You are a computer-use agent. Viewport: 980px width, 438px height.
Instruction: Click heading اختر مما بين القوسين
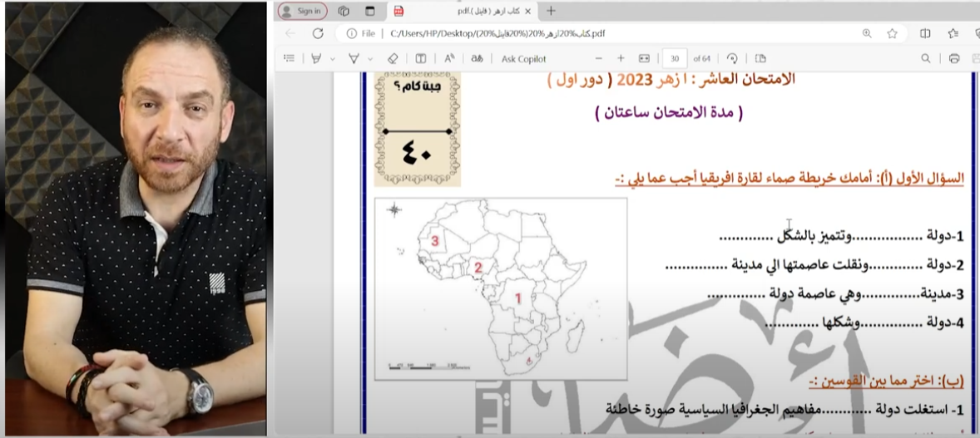886,381
